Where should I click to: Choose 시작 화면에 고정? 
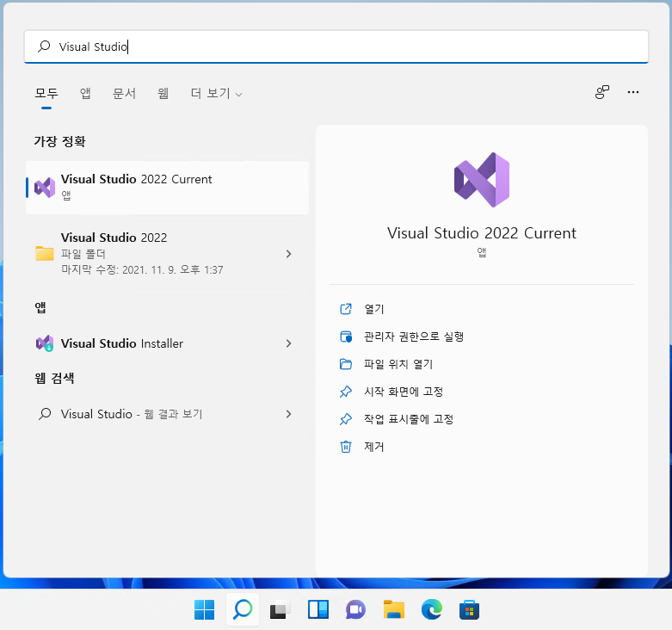(404, 392)
